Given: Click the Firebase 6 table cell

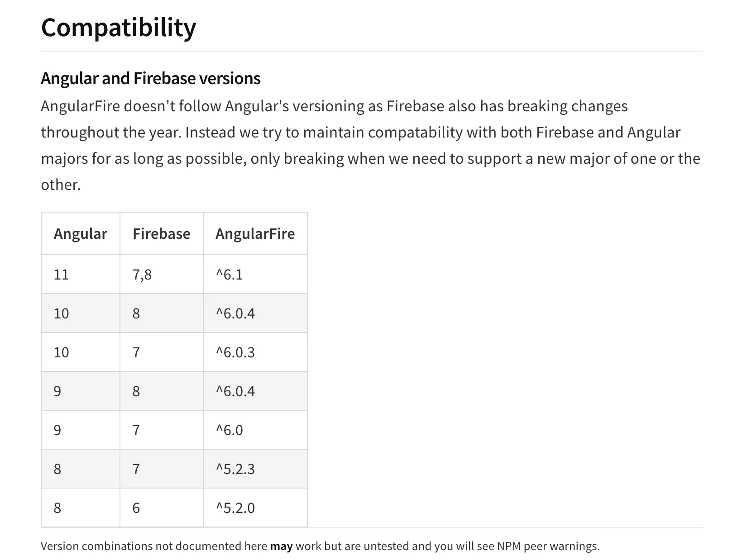Looking at the screenshot, I should click(x=136, y=508).
